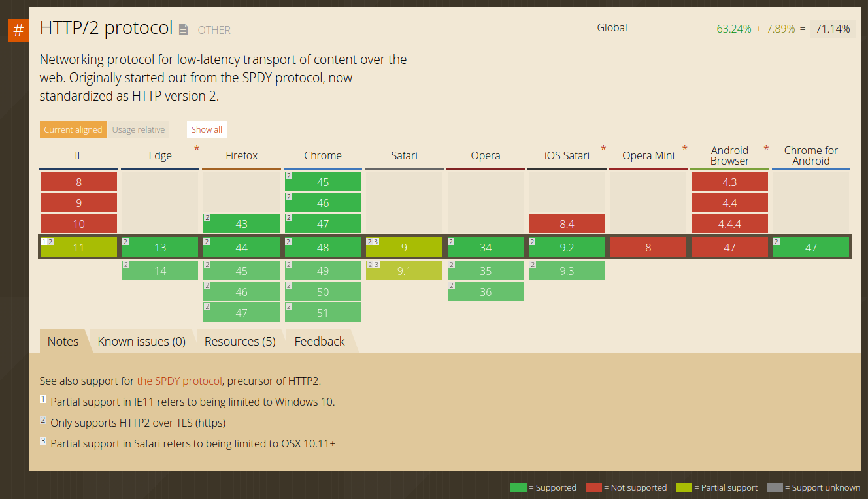Click the 7.89% partial support percentage
Image resolution: width=868 pixels, height=499 pixels.
pyautogui.click(x=781, y=29)
